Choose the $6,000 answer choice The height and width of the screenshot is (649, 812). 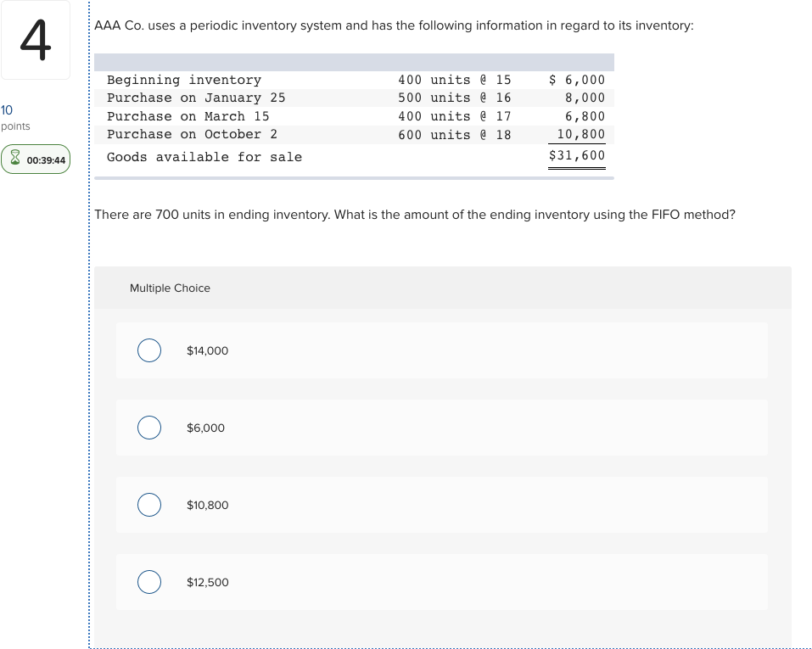149,428
